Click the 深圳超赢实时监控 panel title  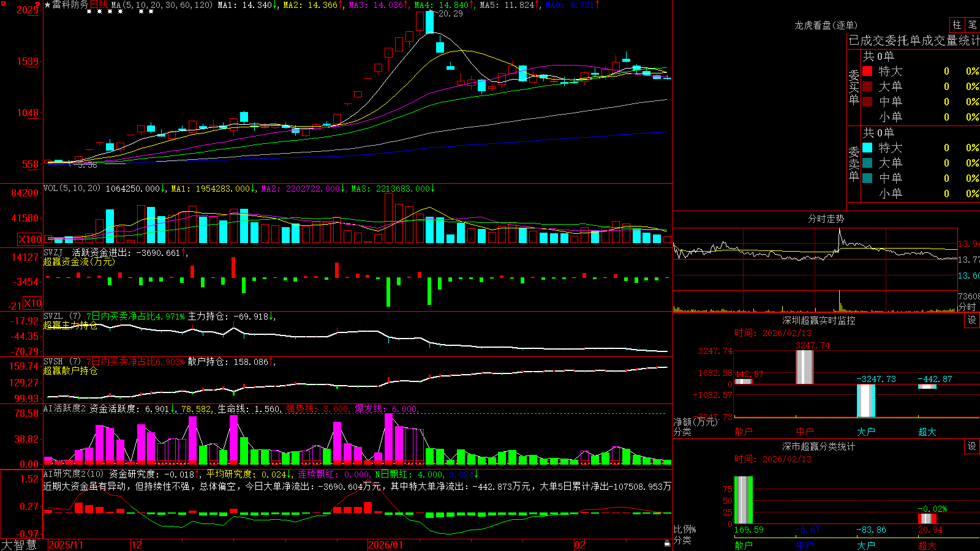pos(818,320)
